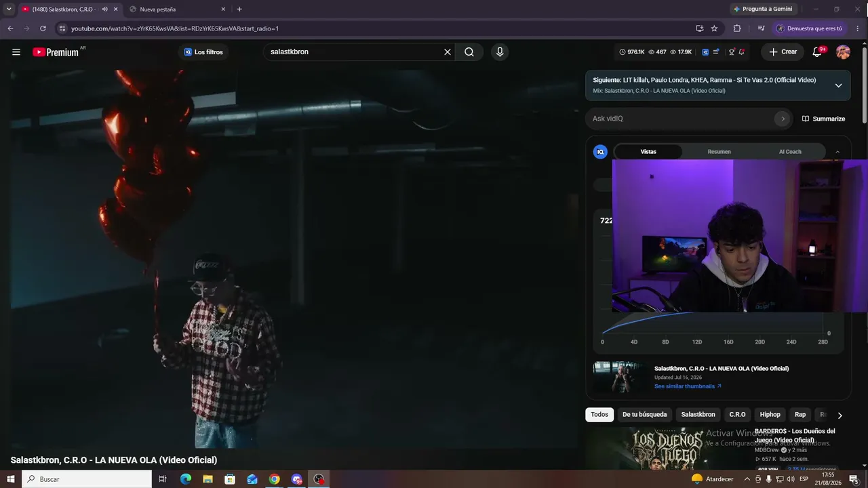
Task: Install the app from the address bar icon
Action: click(x=699, y=28)
